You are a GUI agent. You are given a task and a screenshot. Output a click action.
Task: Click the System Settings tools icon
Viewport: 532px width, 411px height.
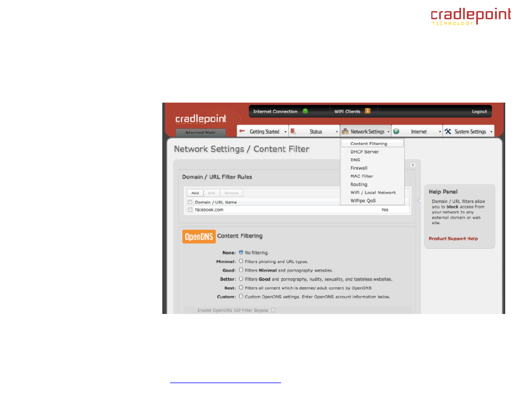448,132
